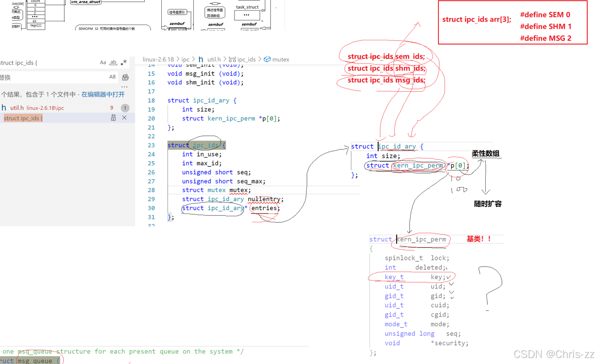Click '#define MSG 2' text
596x364 pixels.
pyautogui.click(x=545, y=38)
